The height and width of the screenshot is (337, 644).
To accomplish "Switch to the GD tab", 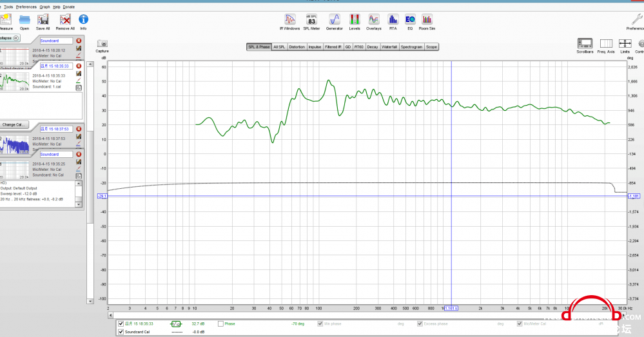I will tap(348, 47).
